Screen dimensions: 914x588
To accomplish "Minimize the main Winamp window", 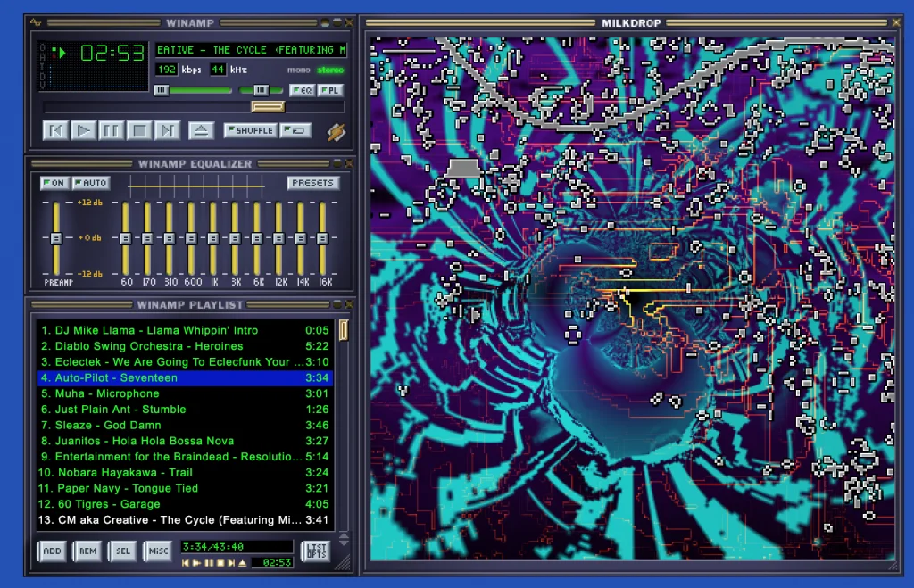I will (x=325, y=22).
